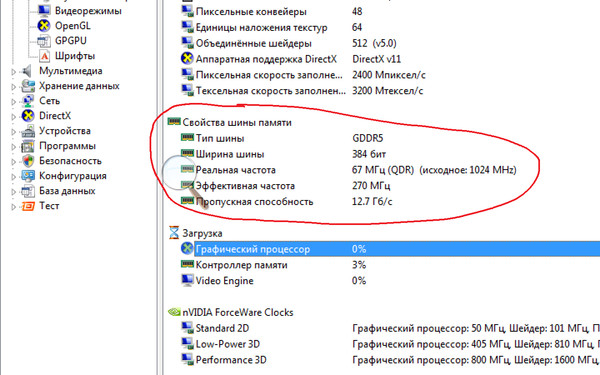Open the Мультимедиа category
600x375 pixels.
coord(71,71)
